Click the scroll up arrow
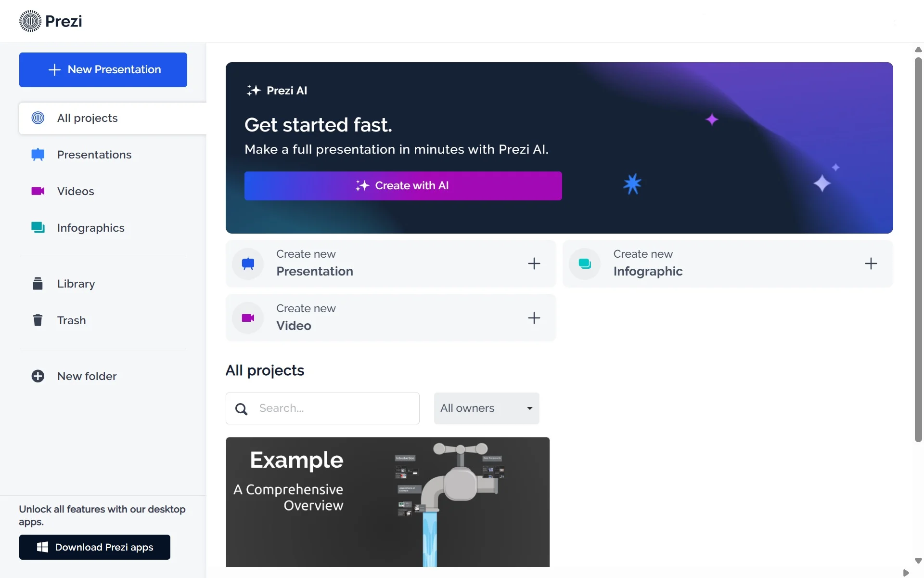The width and height of the screenshot is (924, 578). click(918, 50)
